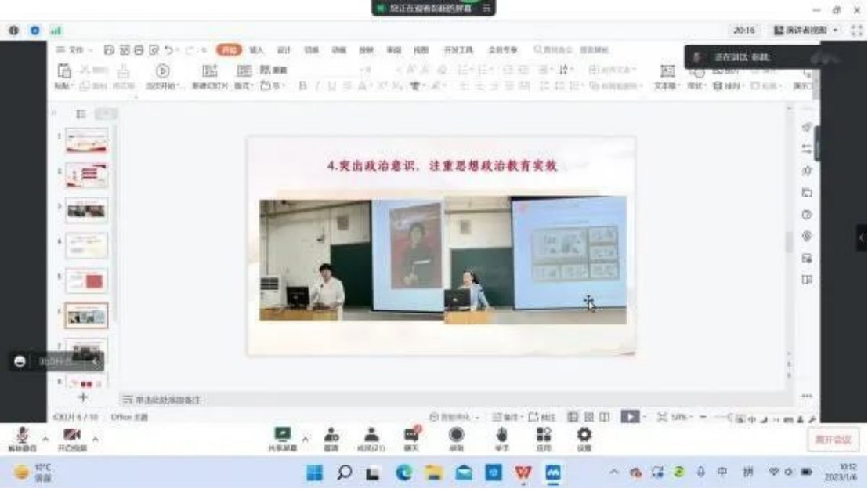Open the Apps icon in meeting toolbar

544,437
